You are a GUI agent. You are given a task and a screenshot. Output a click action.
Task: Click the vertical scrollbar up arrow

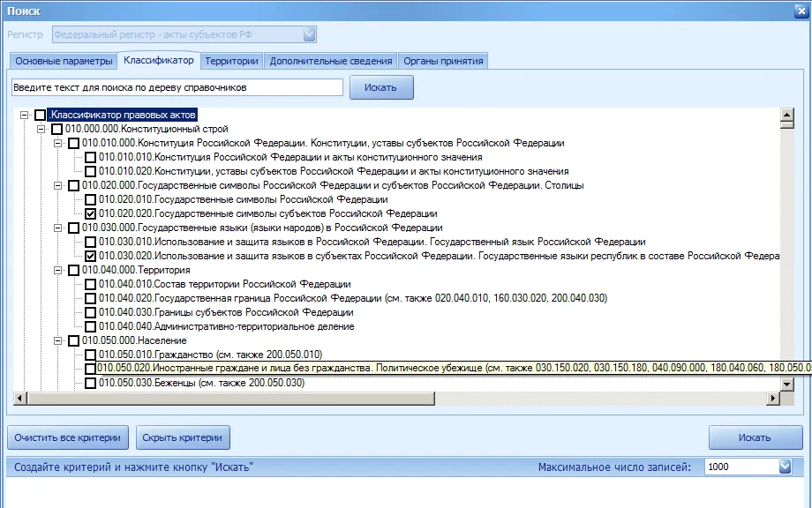[x=787, y=115]
